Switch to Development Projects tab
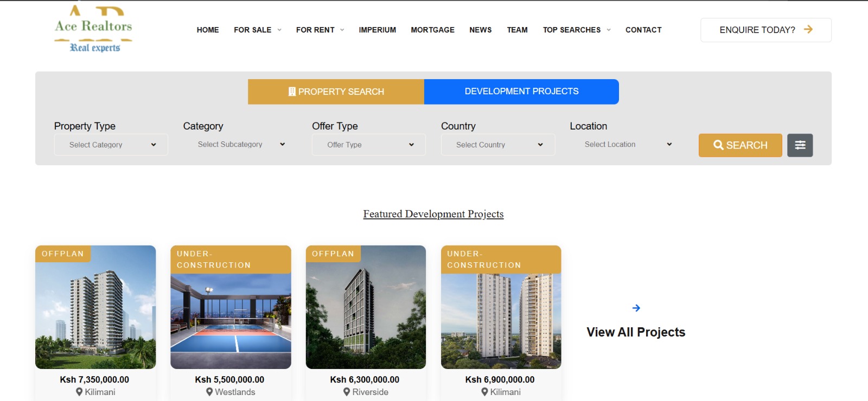 (521, 92)
